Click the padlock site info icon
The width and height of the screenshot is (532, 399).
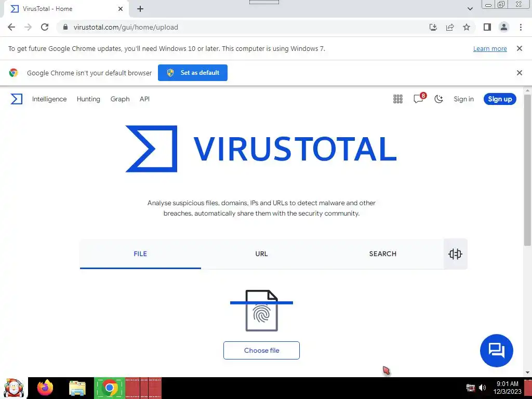coord(65,27)
